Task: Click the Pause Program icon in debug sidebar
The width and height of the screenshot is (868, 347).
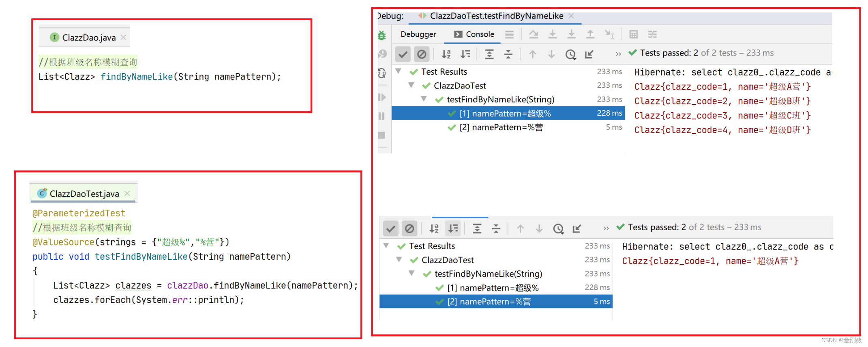Action: [x=382, y=116]
